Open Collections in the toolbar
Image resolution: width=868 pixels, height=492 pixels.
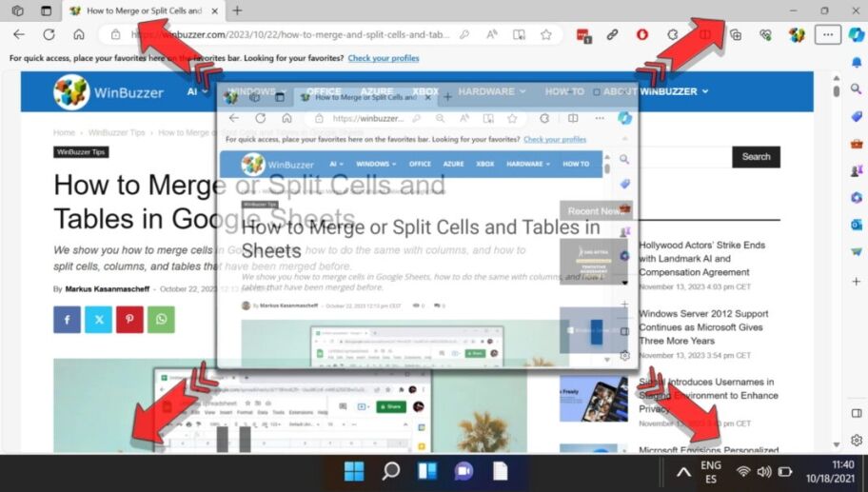point(735,35)
